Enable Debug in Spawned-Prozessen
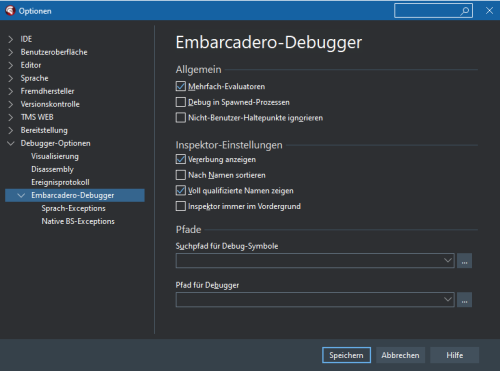The width and height of the screenshot is (500, 371). tap(181, 102)
